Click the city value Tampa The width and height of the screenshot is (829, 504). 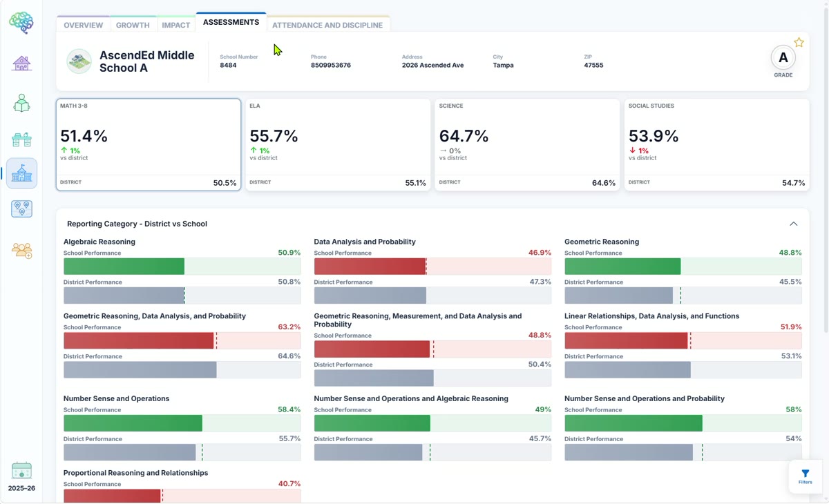(503, 66)
